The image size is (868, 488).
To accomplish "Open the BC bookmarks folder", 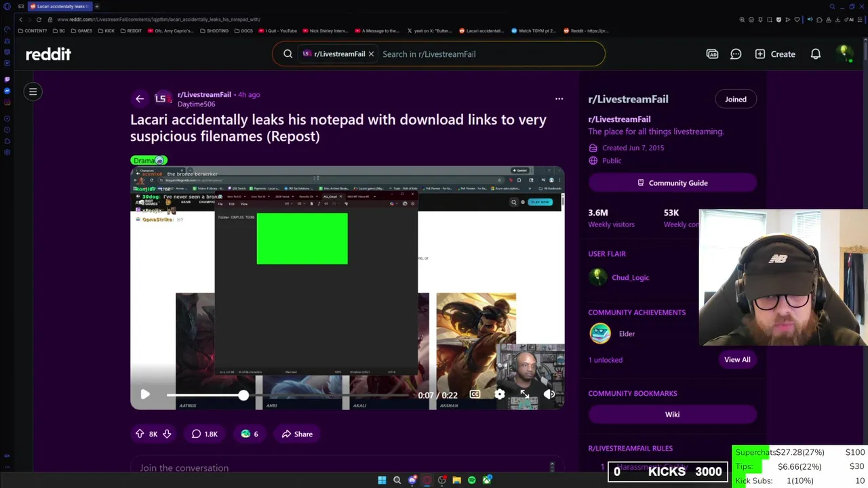I will tap(59, 30).
